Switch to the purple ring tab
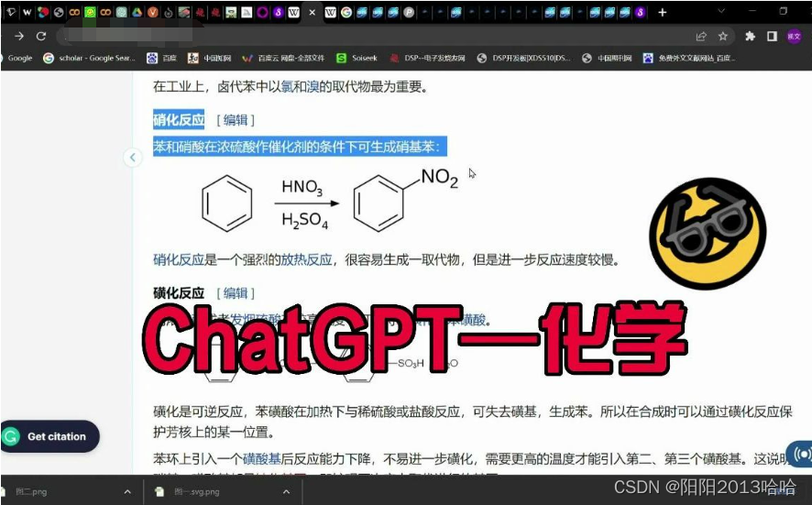 point(262,12)
